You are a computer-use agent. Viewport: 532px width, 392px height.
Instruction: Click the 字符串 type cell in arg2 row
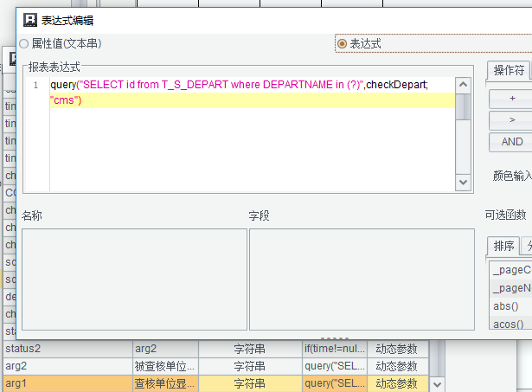(x=250, y=366)
